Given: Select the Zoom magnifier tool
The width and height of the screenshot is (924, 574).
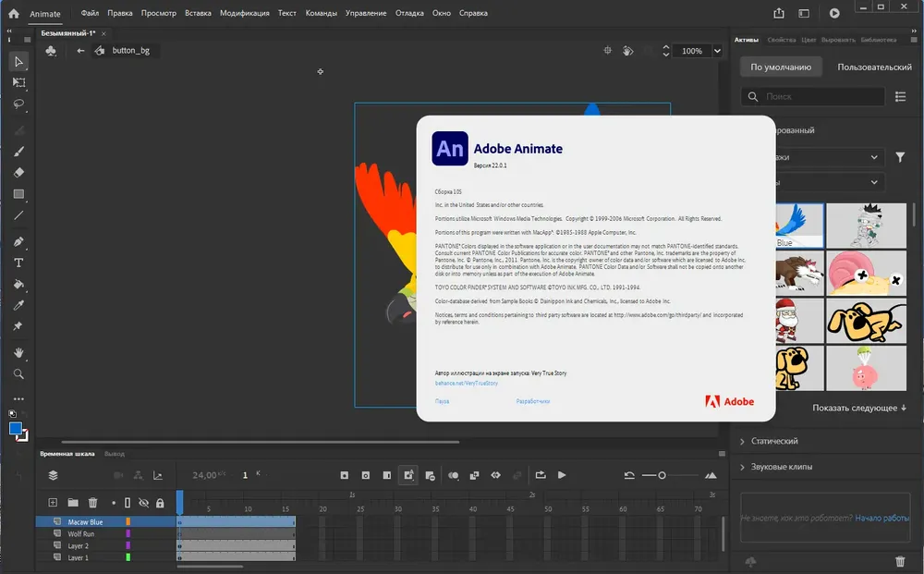Looking at the screenshot, I should tap(18, 374).
